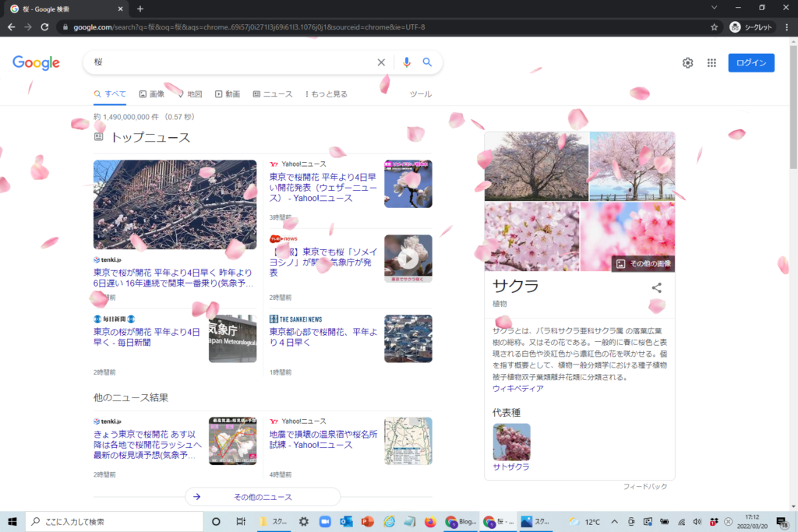Open Firefox from the taskbar
The width and height of the screenshot is (798, 532).
tap(429, 522)
